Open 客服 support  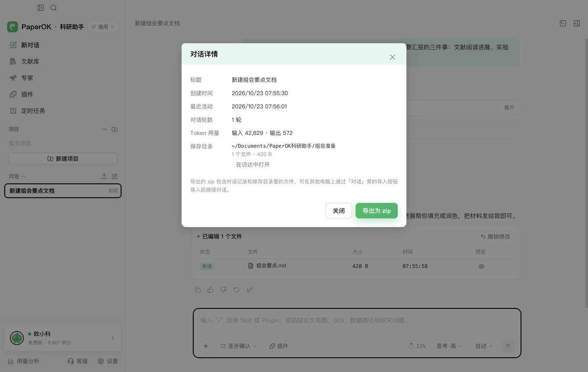[x=78, y=361]
